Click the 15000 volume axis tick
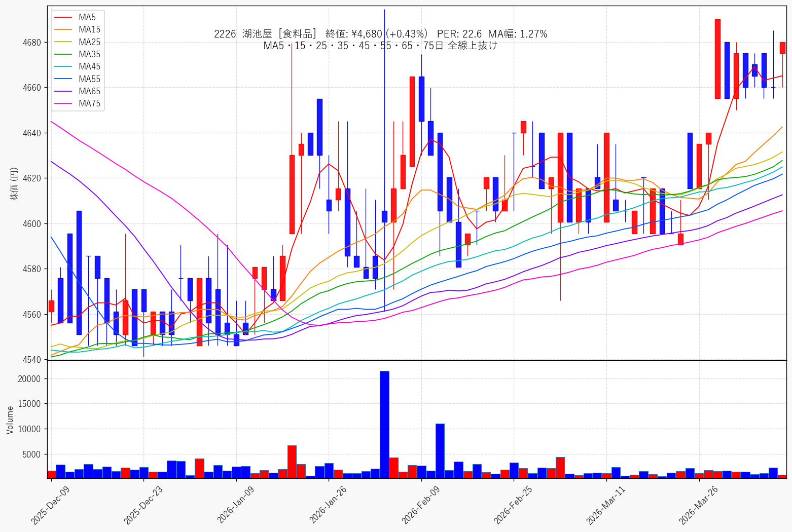Viewport: 792px width, 532px height. coord(29,404)
